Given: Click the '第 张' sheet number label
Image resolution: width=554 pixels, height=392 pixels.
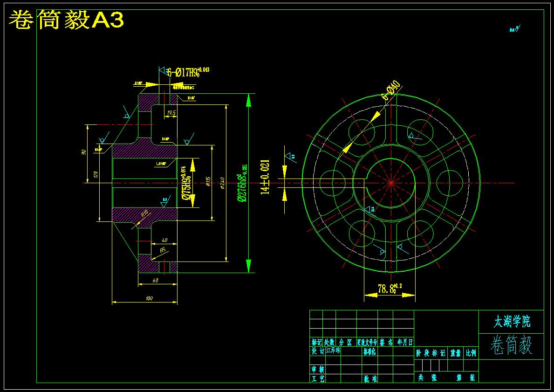Looking at the screenshot, I should (x=465, y=378).
